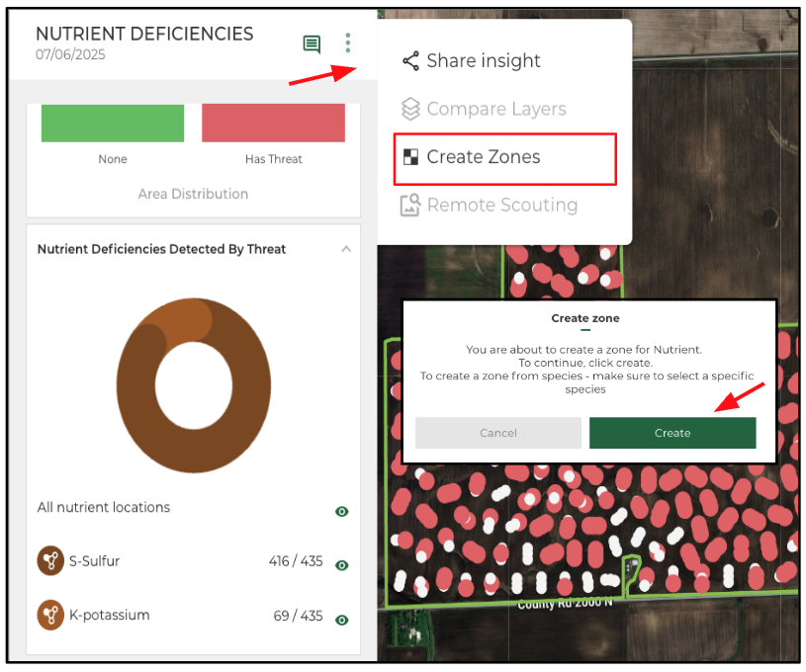Click the Create button in dialog

pos(672,433)
